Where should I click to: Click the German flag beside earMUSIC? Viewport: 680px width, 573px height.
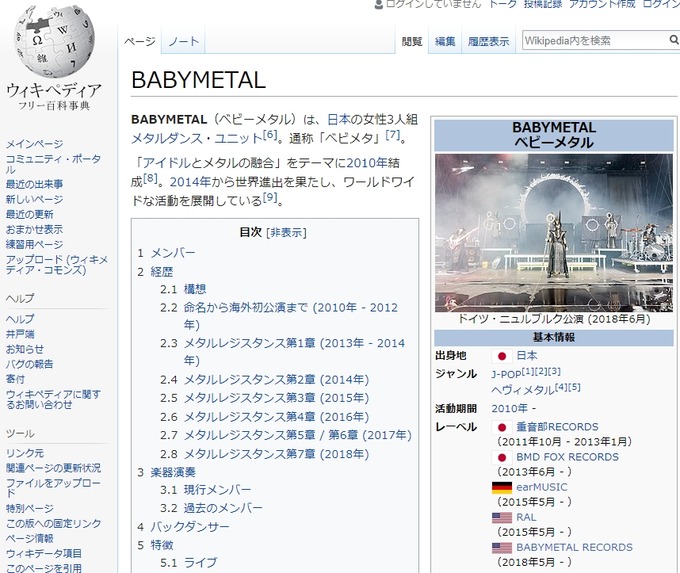[x=502, y=488]
